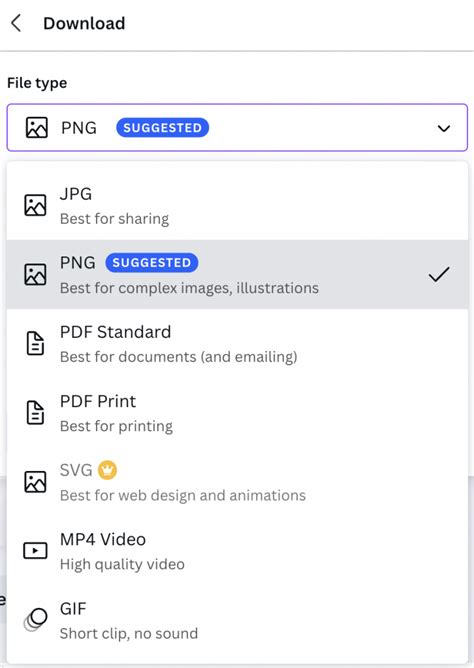Click the Download header title

[84, 23]
